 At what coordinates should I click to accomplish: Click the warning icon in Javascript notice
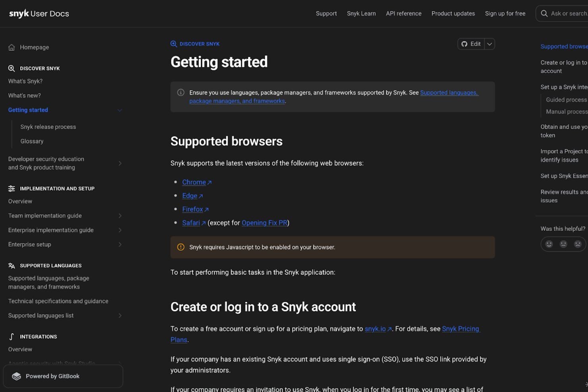(181, 247)
